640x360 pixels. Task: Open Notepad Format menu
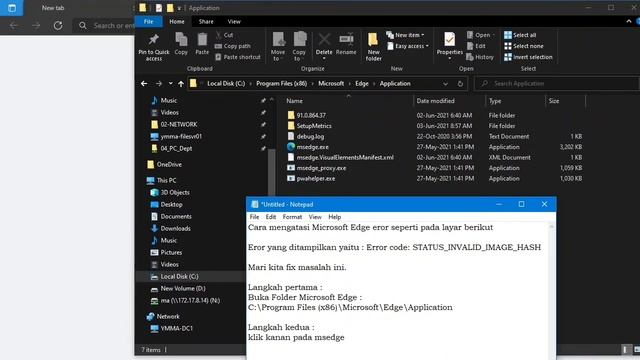[x=292, y=217]
